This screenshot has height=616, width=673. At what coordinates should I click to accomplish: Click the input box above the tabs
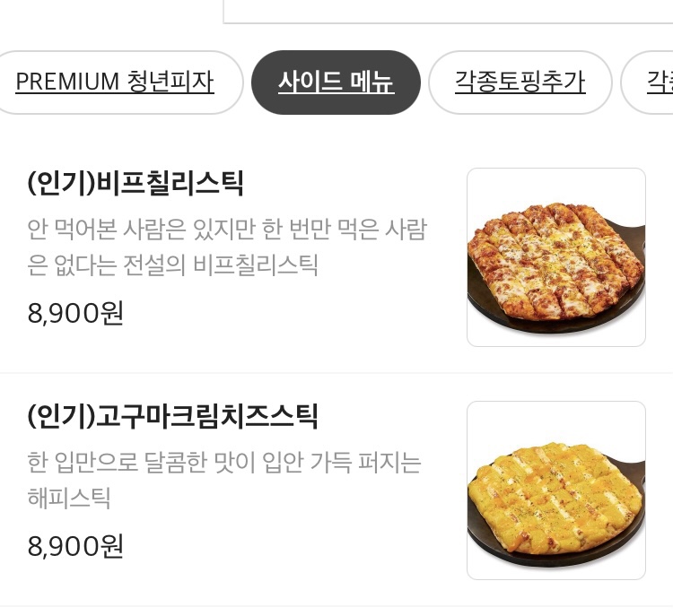click(x=448, y=12)
